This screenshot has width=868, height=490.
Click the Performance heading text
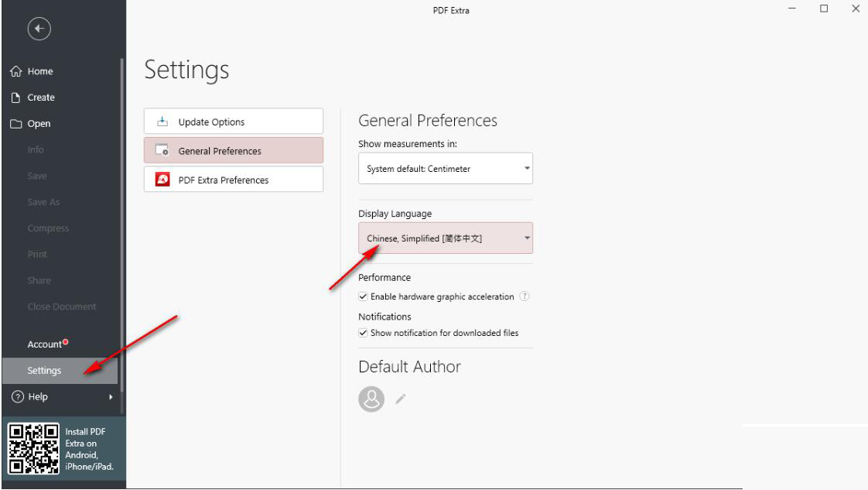384,277
